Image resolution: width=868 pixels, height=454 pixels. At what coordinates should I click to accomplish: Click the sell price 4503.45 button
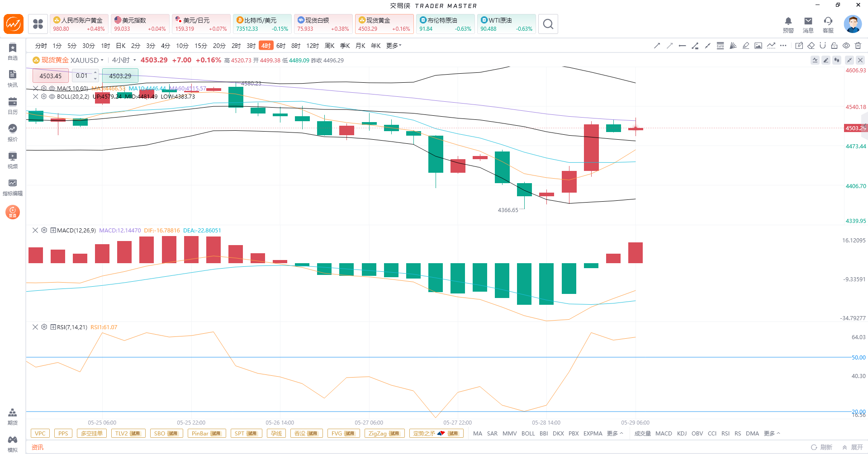[x=51, y=76]
